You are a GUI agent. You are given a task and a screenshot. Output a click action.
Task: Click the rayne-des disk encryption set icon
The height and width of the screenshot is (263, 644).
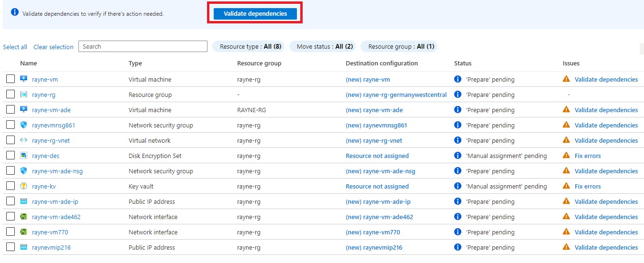24,156
